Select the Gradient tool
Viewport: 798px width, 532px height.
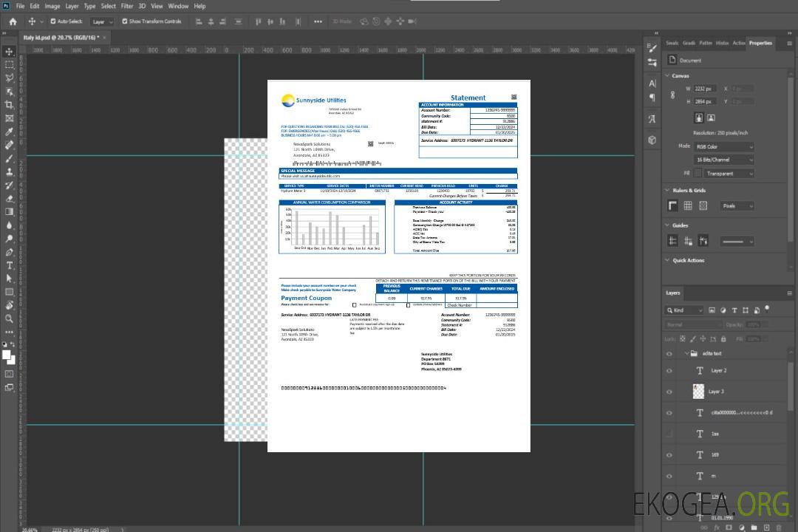click(x=9, y=212)
